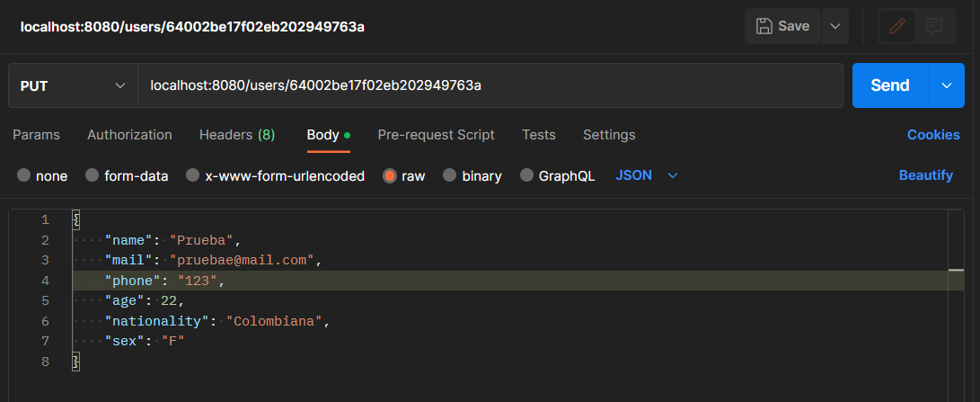The image size is (980, 402).
Task: Switch to Pre-request Script tab
Action: pos(436,135)
